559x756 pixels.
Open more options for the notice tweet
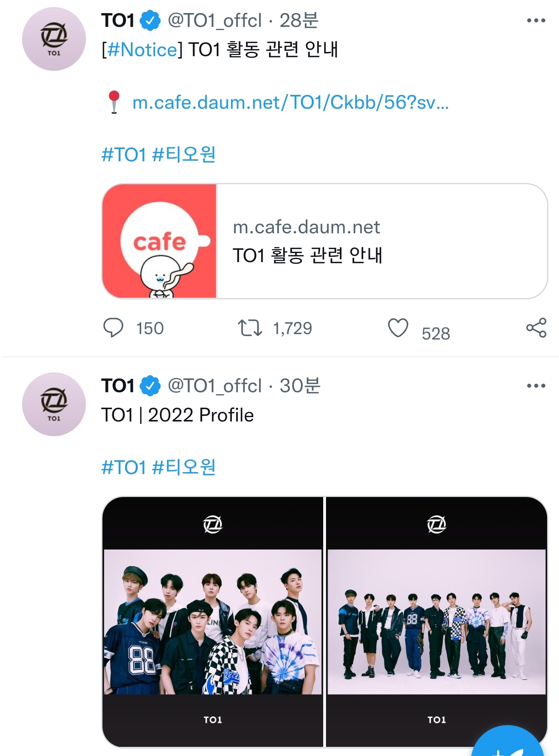(536, 21)
